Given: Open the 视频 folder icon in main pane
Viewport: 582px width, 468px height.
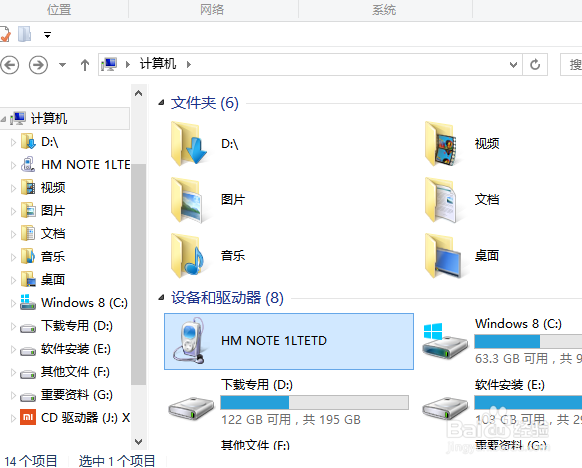Looking at the screenshot, I should (x=442, y=144).
